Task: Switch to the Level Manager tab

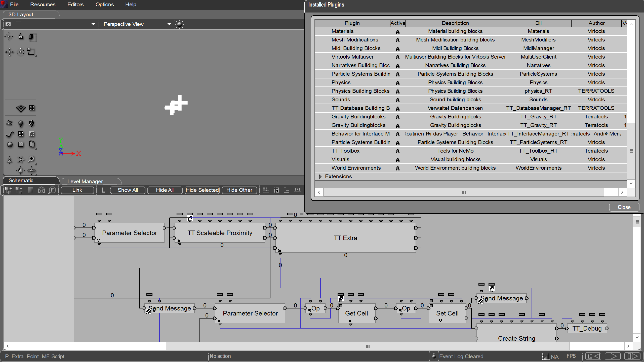Action: click(x=85, y=181)
